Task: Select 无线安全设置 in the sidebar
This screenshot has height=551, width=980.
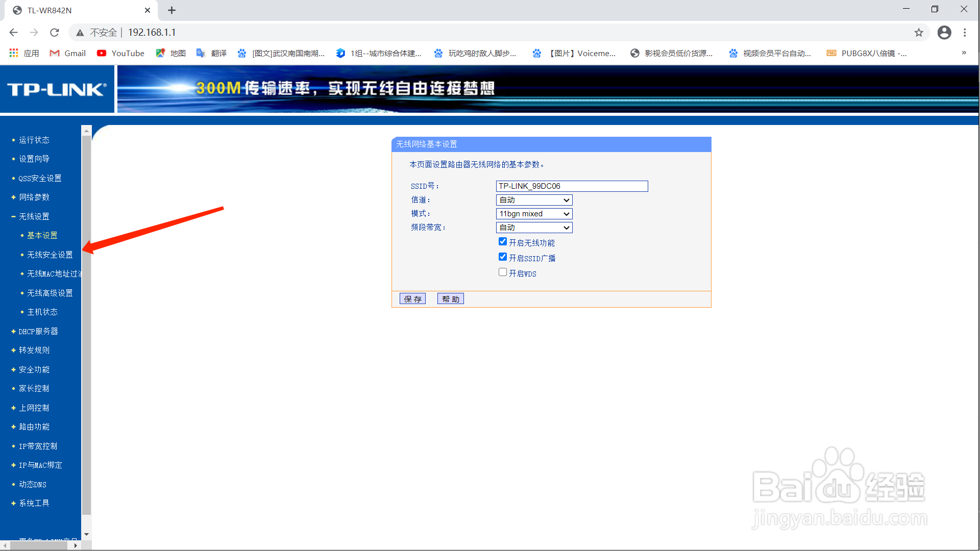Action: 49,255
